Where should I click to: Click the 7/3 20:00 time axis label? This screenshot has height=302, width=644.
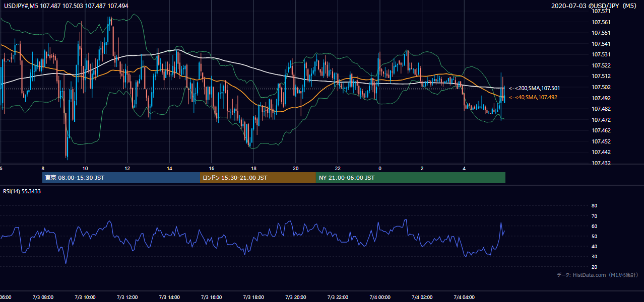[296, 297]
